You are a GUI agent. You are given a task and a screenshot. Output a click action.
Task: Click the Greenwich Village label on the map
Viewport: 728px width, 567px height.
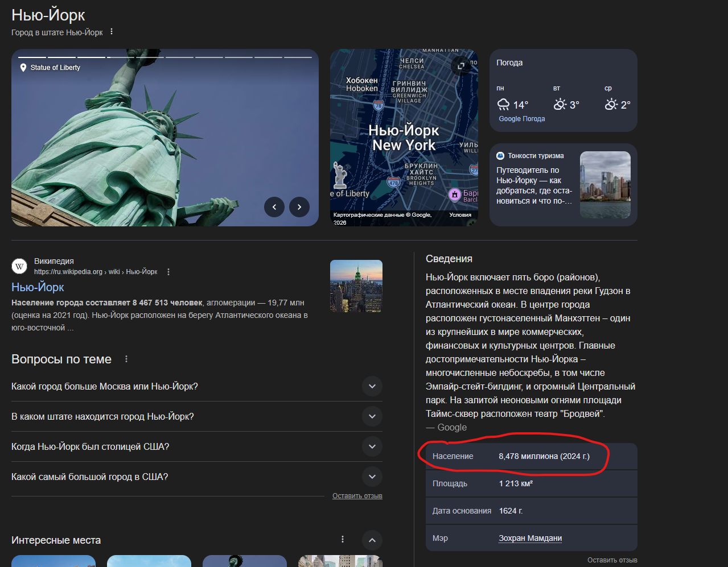pyautogui.click(x=409, y=92)
